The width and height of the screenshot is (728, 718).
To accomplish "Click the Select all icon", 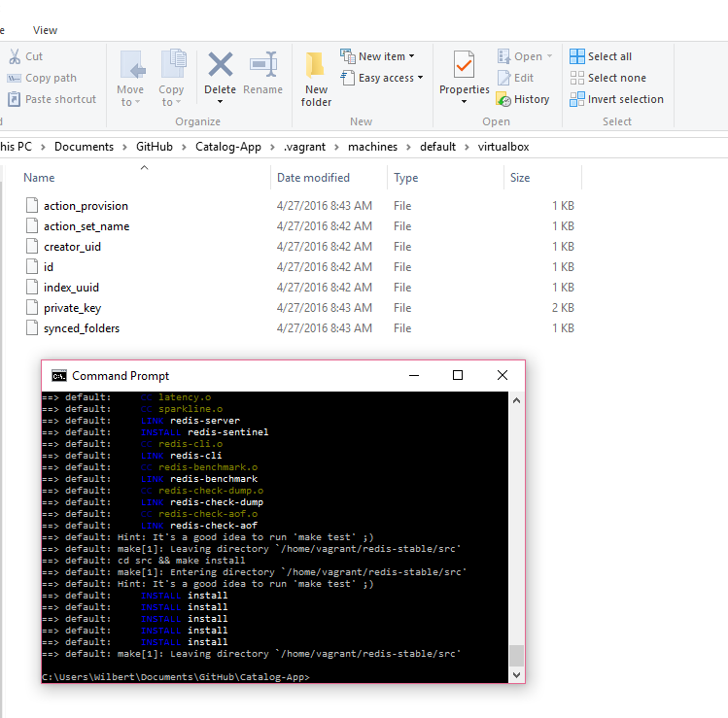I will point(577,56).
